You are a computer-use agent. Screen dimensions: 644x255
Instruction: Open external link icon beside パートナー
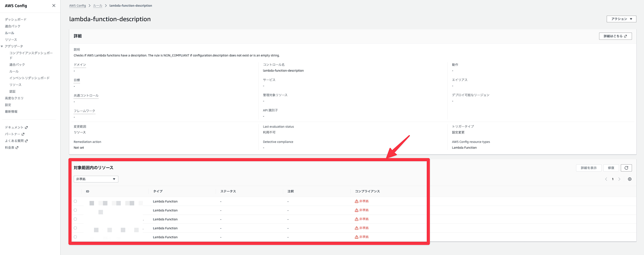[x=23, y=134]
